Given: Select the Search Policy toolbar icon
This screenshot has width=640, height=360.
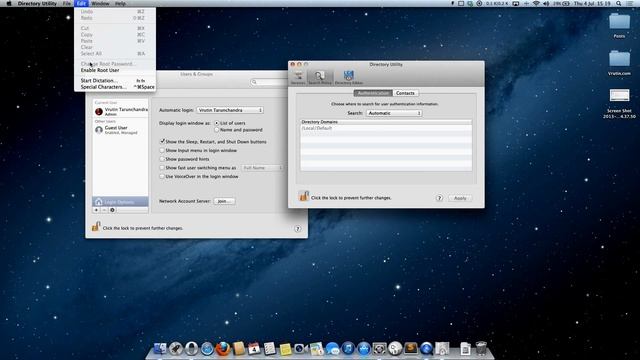Looking at the screenshot, I should [320, 77].
